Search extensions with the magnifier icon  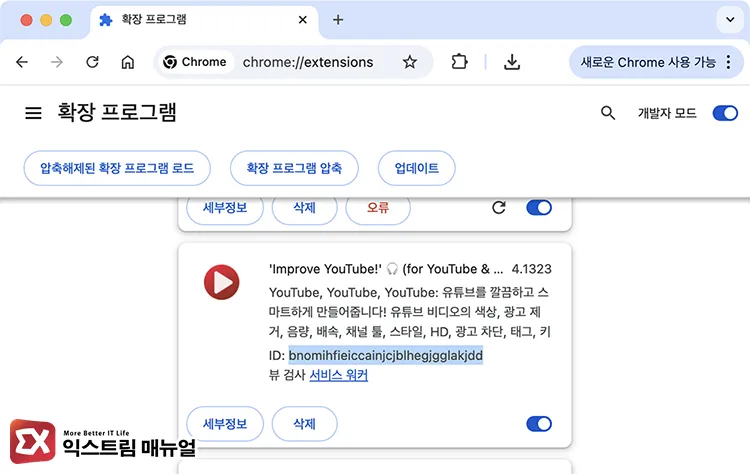608,113
